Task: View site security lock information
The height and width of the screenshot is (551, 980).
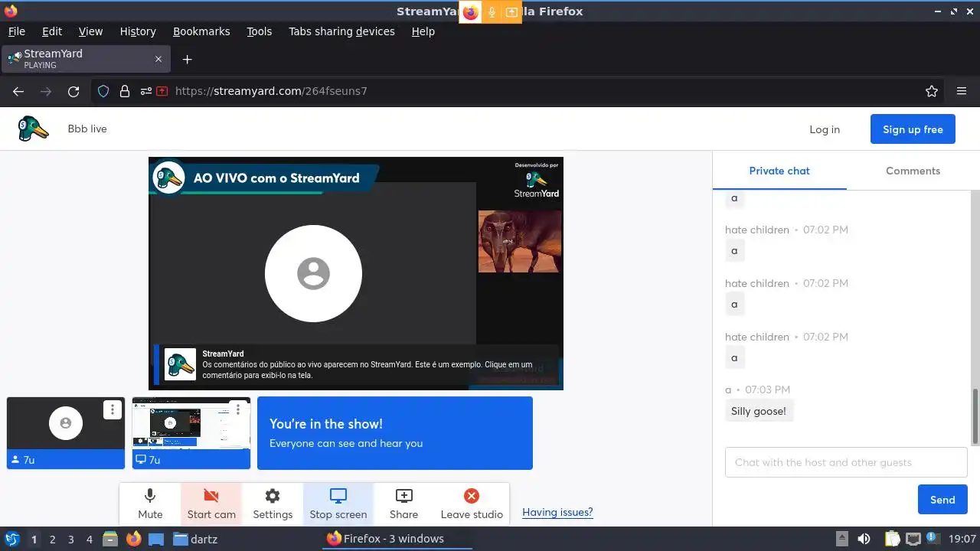Action: pos(124,91)
